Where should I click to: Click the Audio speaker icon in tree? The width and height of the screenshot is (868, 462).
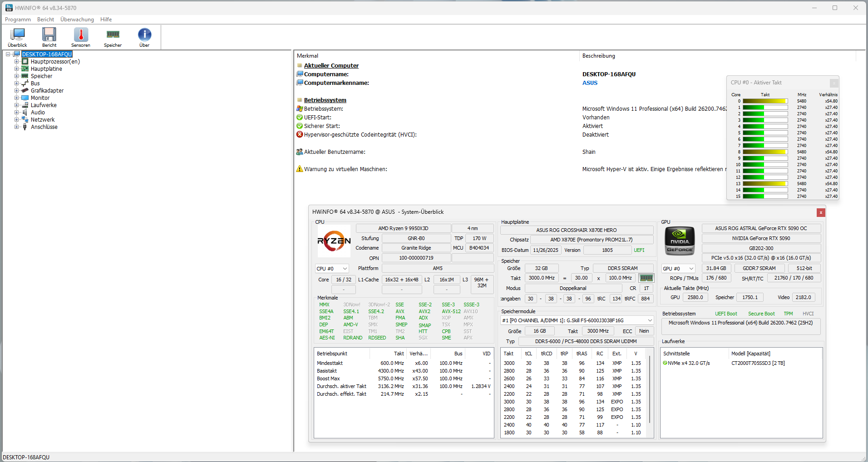click(25, 113)
